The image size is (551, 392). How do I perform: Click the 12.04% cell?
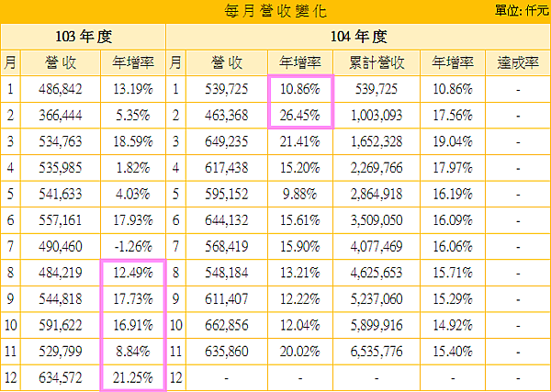tap(299, 325)
